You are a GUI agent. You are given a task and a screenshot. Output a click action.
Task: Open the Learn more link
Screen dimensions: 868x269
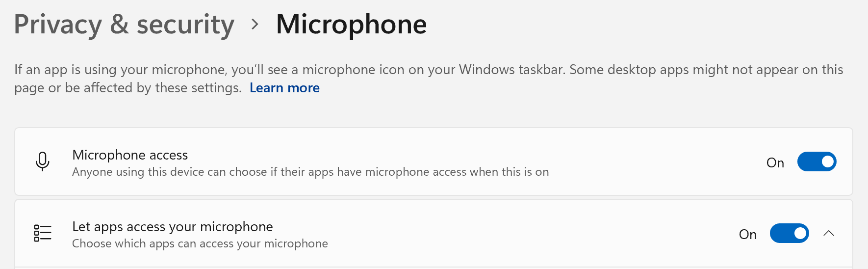[x=284, y=88]
